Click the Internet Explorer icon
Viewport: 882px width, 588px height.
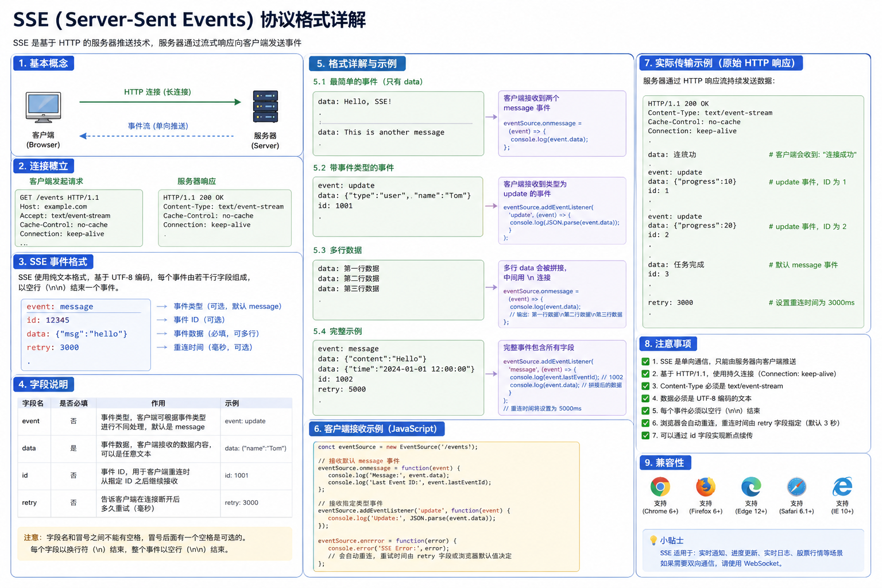[x=842, y=487]
